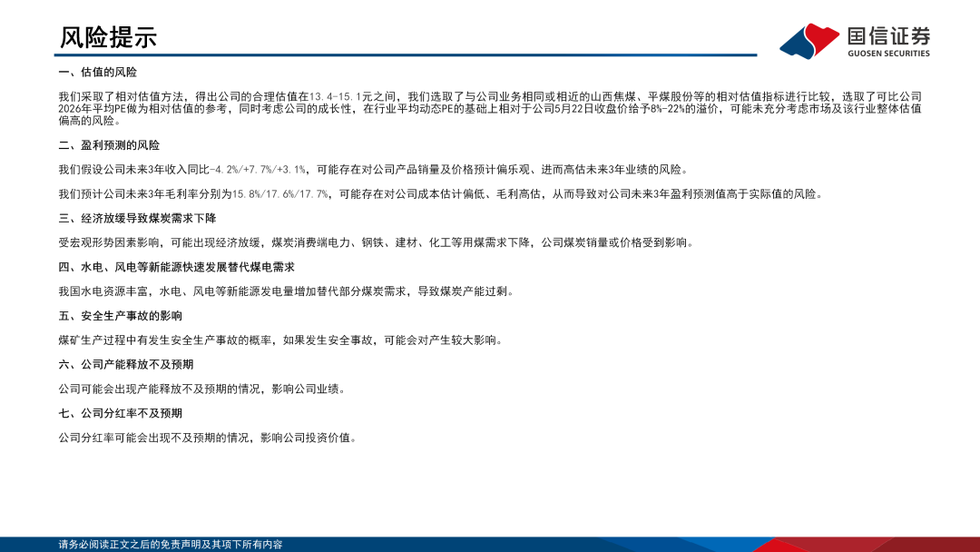Viewport: 980px width, 552px height.
Task: Select heading 二、盈利预测的风险
Action: tap(110, 145)
